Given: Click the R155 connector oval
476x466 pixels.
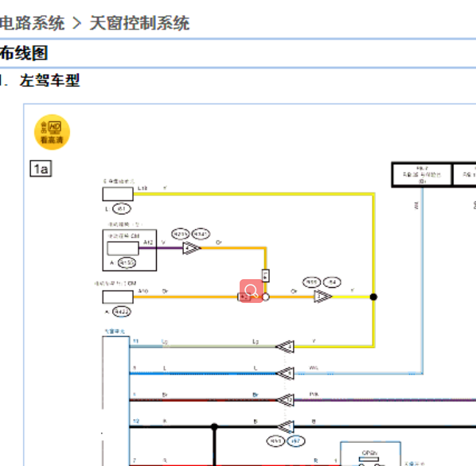Looking at the screenshot, I should pos(127,262).
